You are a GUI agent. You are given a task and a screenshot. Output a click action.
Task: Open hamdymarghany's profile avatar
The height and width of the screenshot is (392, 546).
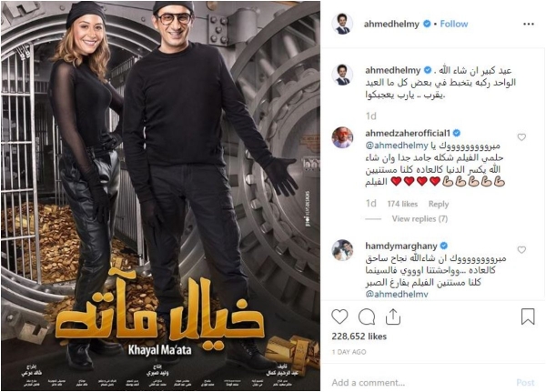(x=342, y=250)
